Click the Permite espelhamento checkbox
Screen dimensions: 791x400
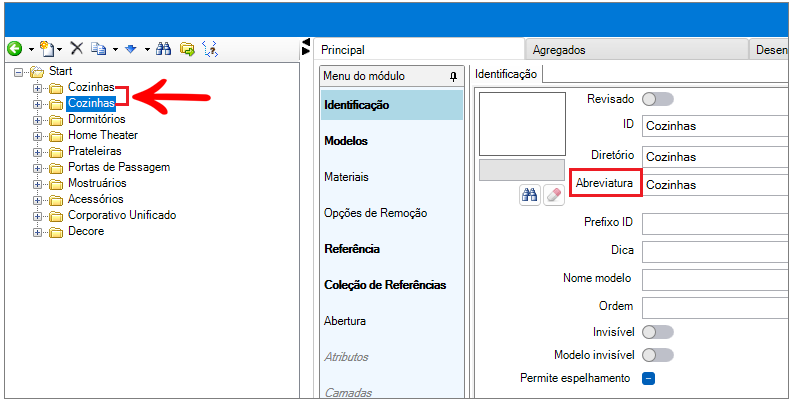(x=648, y=378)
